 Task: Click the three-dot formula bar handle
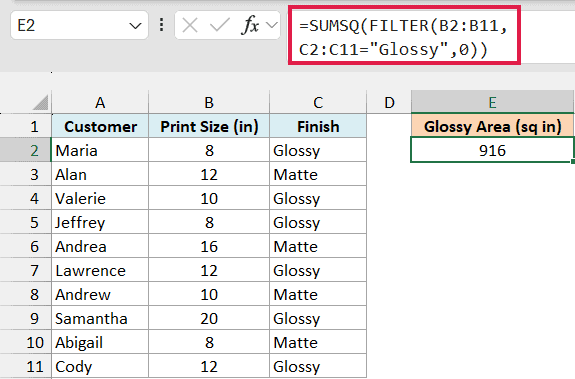pyautogui.click(x=161, y=25)
